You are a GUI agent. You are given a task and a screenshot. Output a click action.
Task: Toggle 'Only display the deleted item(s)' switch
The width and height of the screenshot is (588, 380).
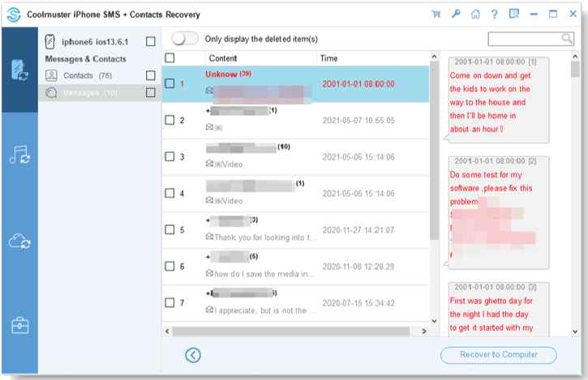[x=184, y=39]
